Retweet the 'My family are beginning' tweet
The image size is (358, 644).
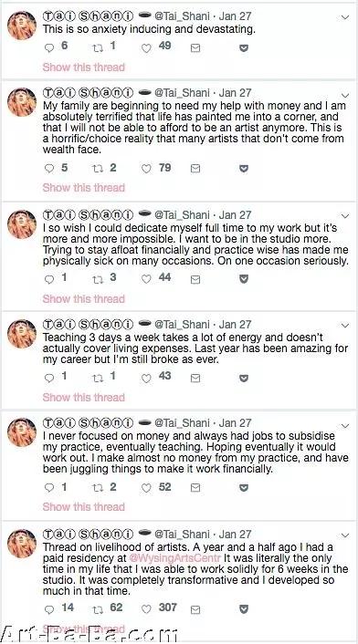click(98, 169)
